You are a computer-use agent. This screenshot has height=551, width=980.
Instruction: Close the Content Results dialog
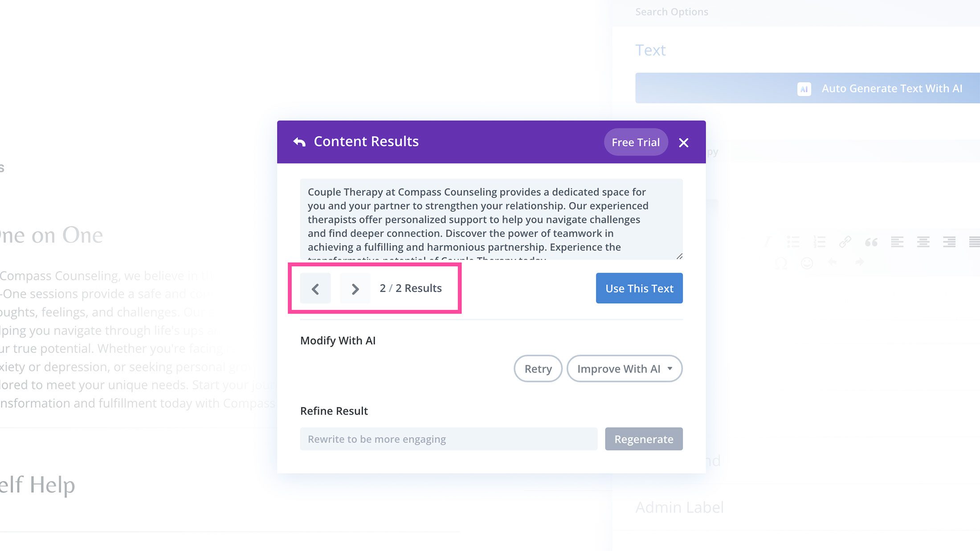[683, 142]
